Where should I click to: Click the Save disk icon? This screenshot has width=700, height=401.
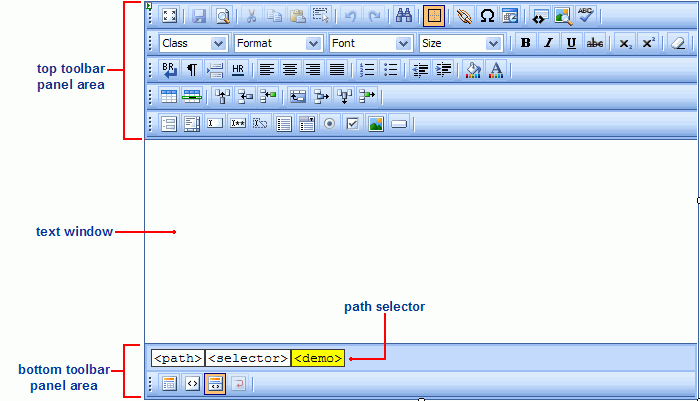pos(199,16)
